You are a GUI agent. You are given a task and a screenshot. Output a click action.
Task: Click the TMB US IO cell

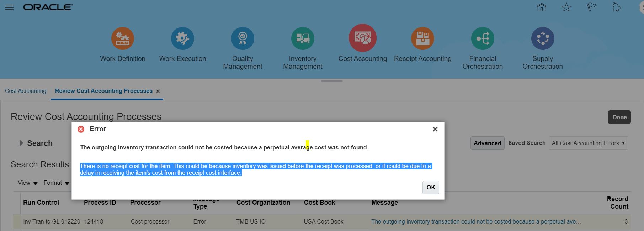(251, 221)
